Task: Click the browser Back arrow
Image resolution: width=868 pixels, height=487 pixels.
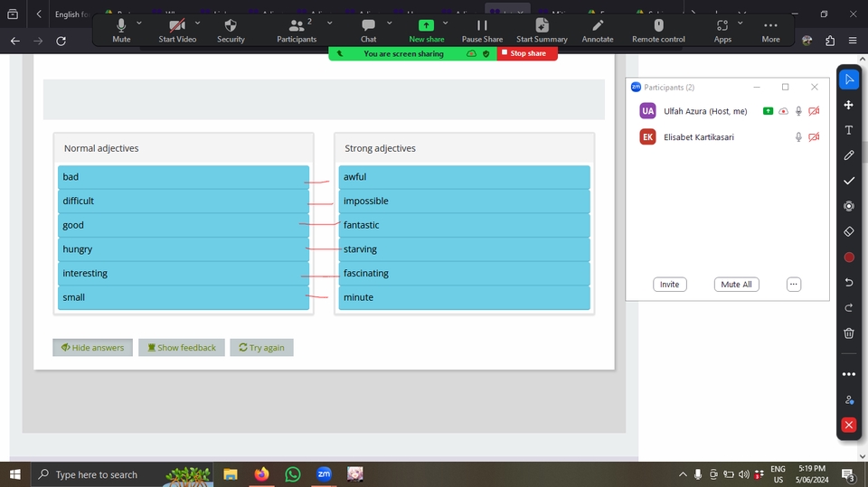Action: [x=15, y=41]
